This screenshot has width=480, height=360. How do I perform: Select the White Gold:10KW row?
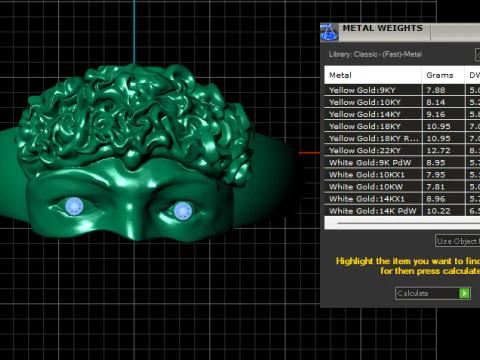tap(402, 187)
